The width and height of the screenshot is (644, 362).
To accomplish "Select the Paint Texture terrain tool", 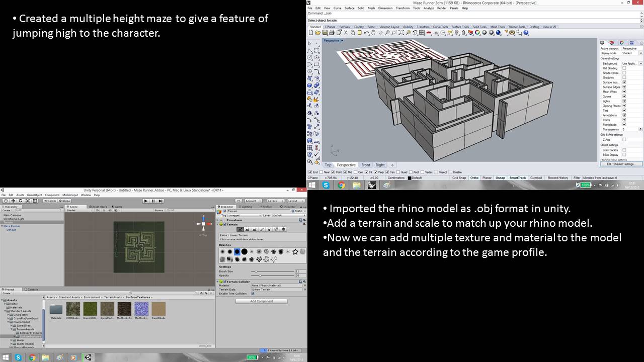I will pyautogui.click(x=263, y=229).
